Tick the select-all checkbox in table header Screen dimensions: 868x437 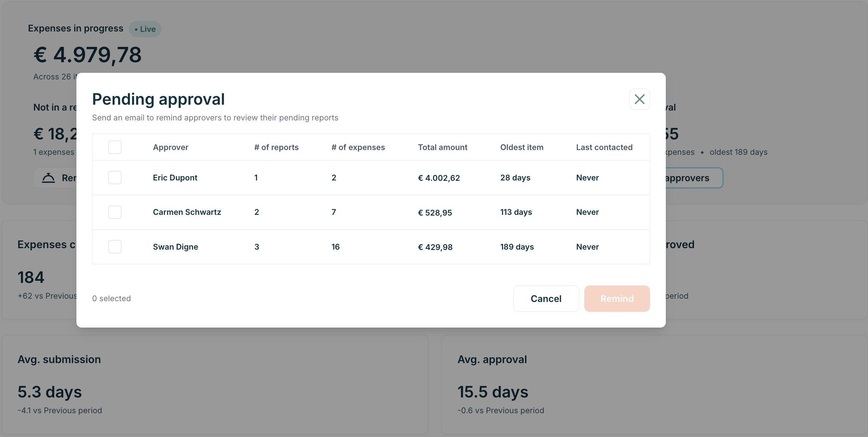pos(115,147)
